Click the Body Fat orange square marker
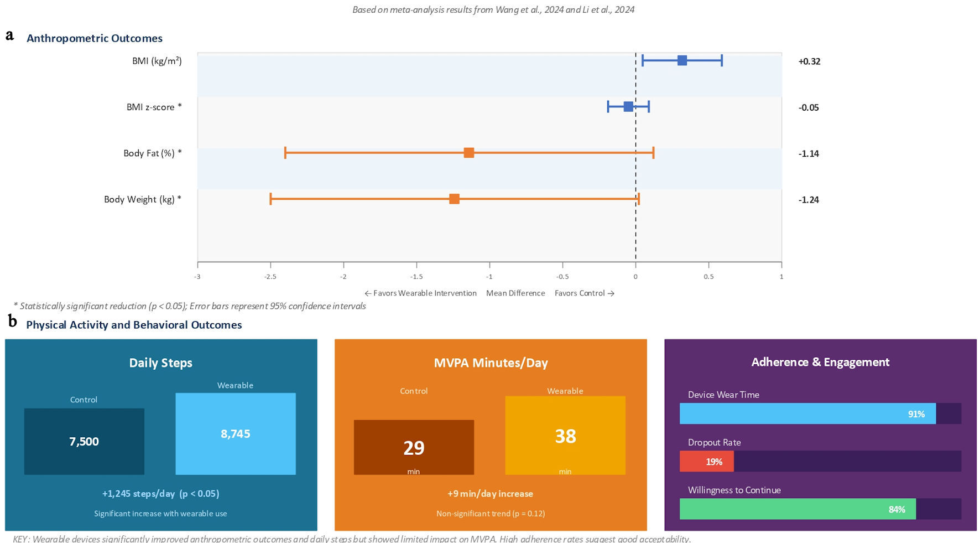980x543 pixels. click(469, 153)
